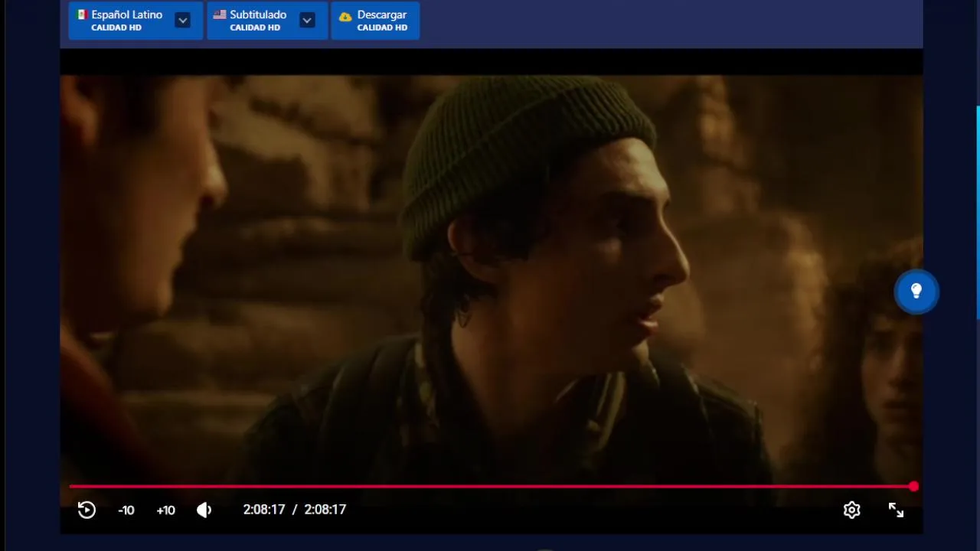Skip forward ten seconds with +10
The height and width of the screenshot is (551, 980).
coord(165,510)
